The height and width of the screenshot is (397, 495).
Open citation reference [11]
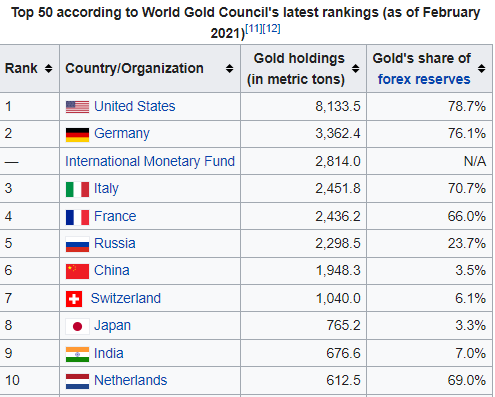[x=254, y=28]
